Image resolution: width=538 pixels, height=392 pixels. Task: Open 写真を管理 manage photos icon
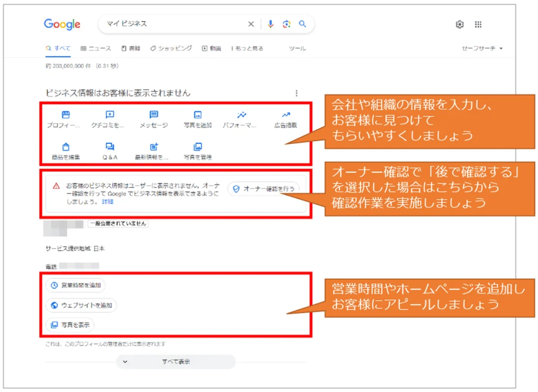tap(198, 147)
